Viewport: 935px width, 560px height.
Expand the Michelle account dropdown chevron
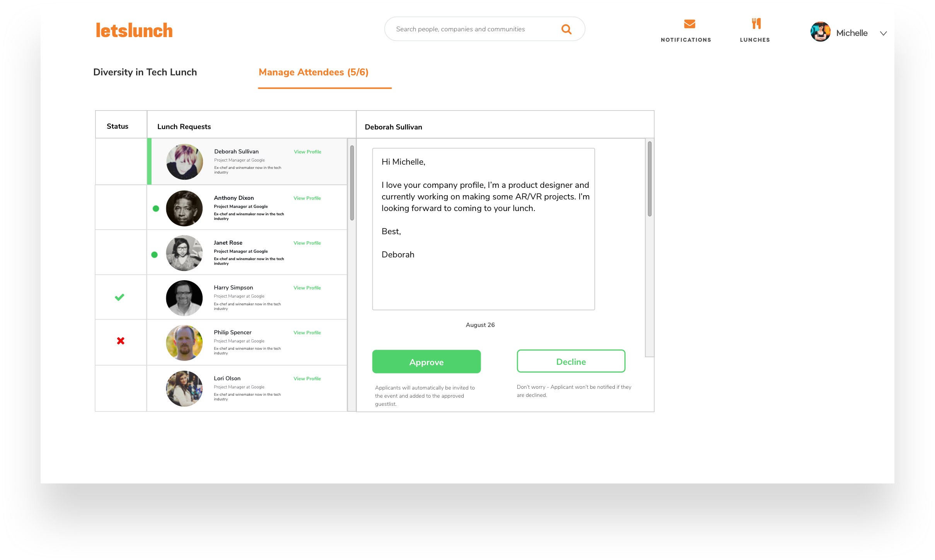click(883, 33)
